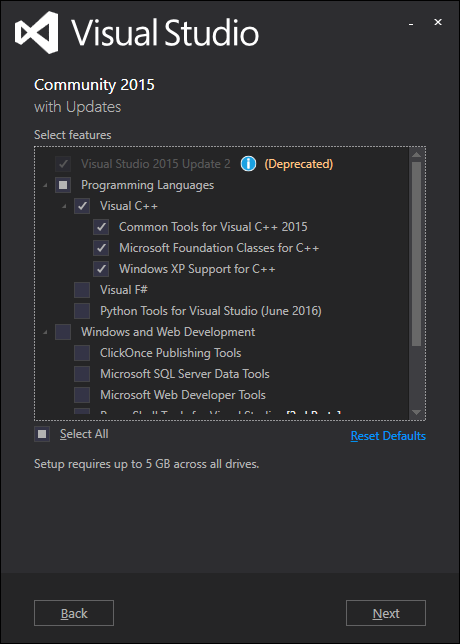Click the Reset Defaults link

click(388, 436)
